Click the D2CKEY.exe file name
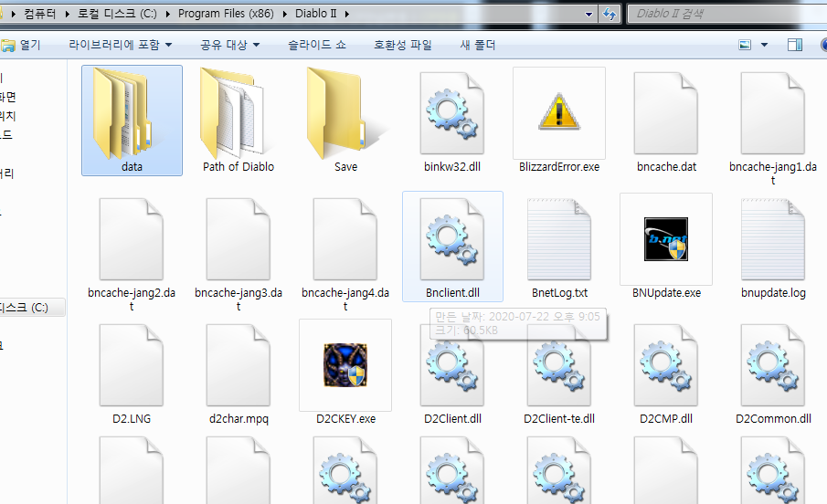This screenshot has height=504, width=827. point(345,418)
